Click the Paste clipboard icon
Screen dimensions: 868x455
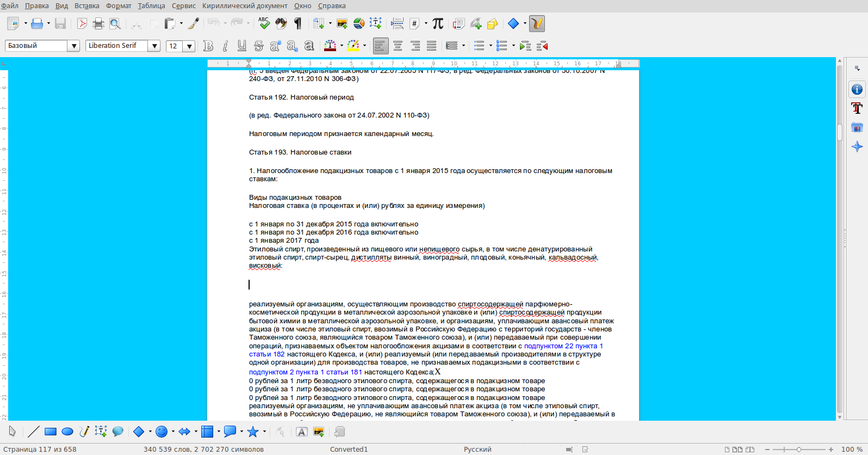pos(170,23)
